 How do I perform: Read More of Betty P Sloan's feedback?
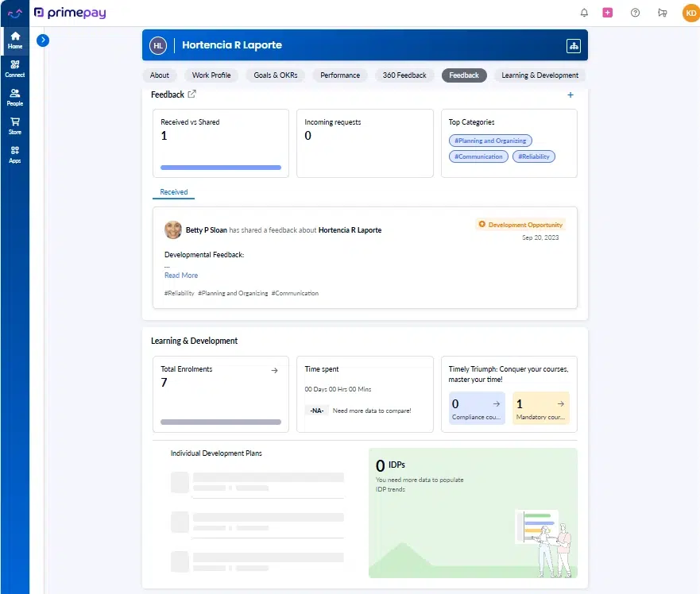click(x=180, y=275)
